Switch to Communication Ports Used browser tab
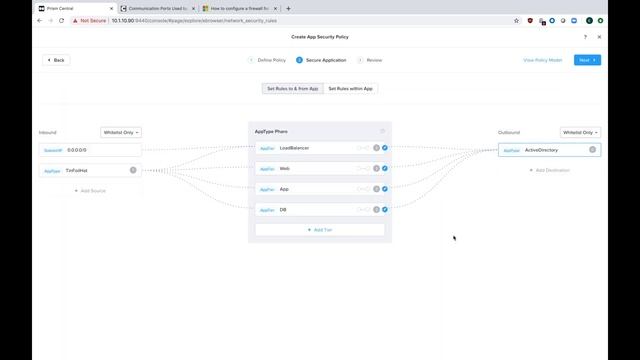Viewport: 640px width, 360px height. point(158,8)
